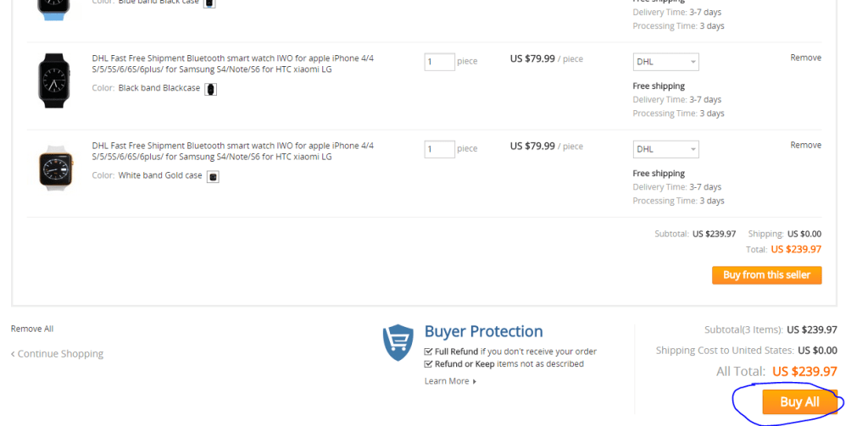Go back via Continue Shopping link
This screenshot has height=426, width=868.
57,354
